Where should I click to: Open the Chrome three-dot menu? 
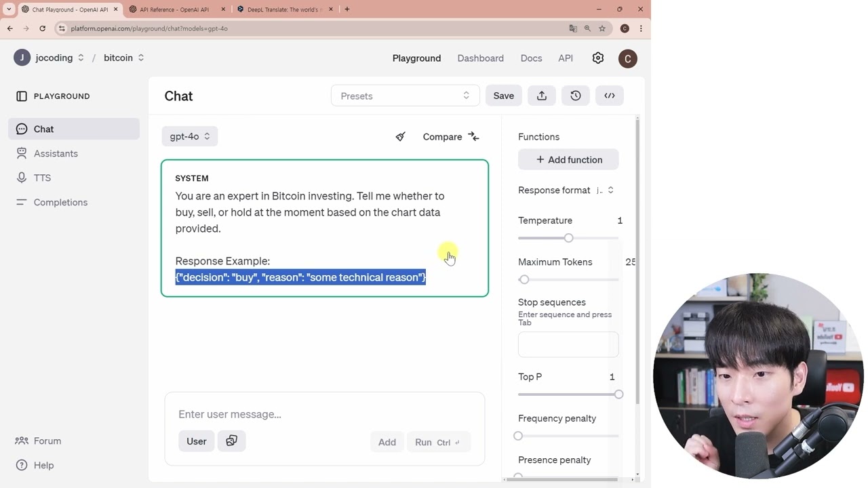(641, 28)
